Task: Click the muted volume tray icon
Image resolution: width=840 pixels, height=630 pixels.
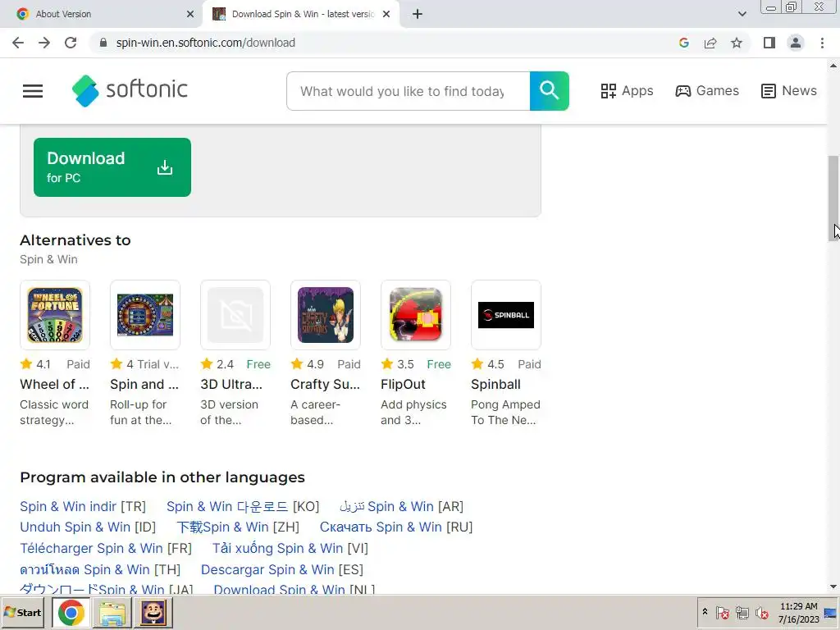Action: pyautogui.click(x=762, y=612)
